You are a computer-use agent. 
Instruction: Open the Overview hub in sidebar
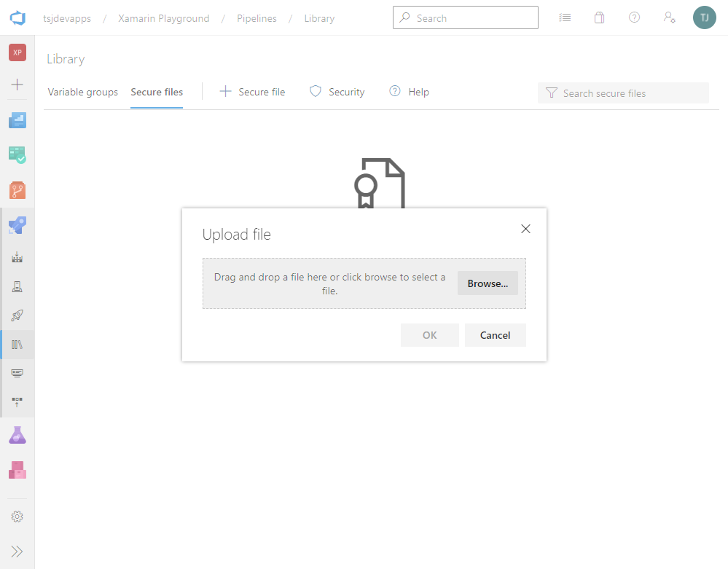point(17,120)
